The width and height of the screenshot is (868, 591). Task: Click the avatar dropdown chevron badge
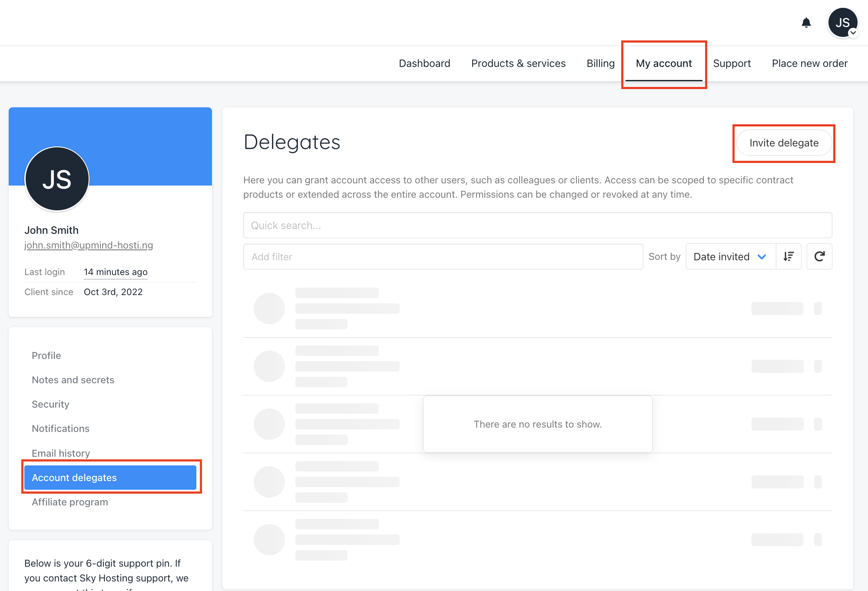click(x=853, y=33)
